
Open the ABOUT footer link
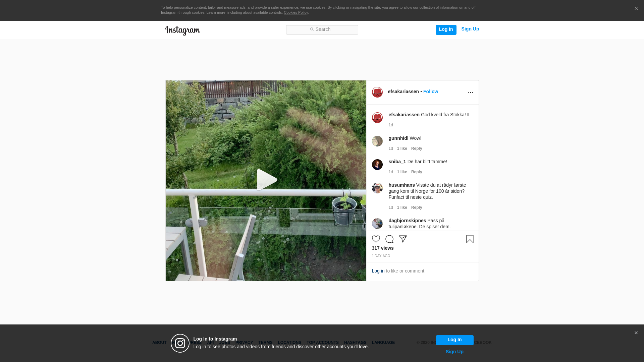tap(159, 343)
